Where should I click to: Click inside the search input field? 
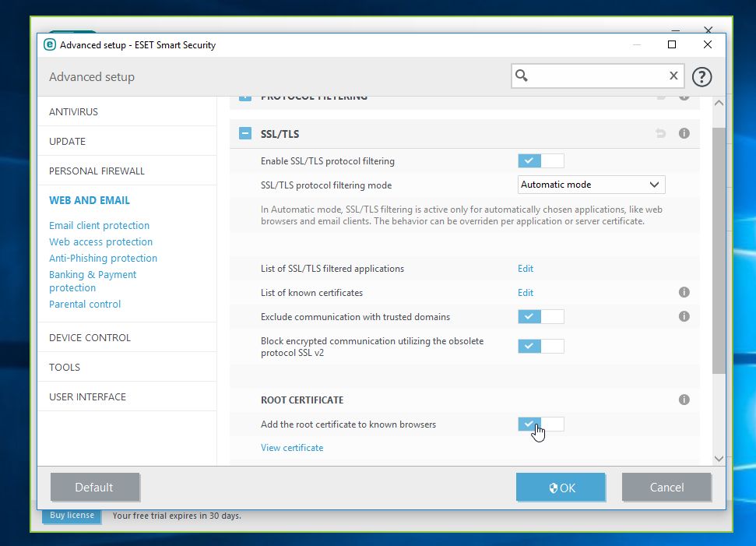point(598,76)
